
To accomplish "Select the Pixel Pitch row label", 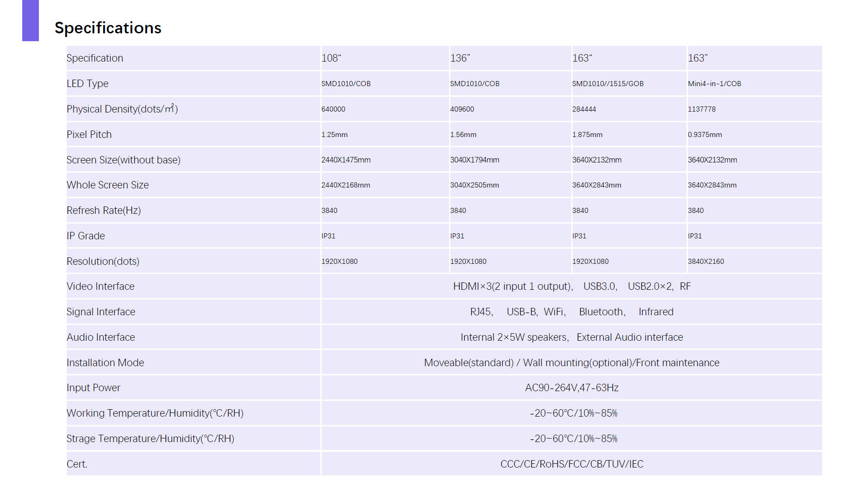I will coord(89,135).
